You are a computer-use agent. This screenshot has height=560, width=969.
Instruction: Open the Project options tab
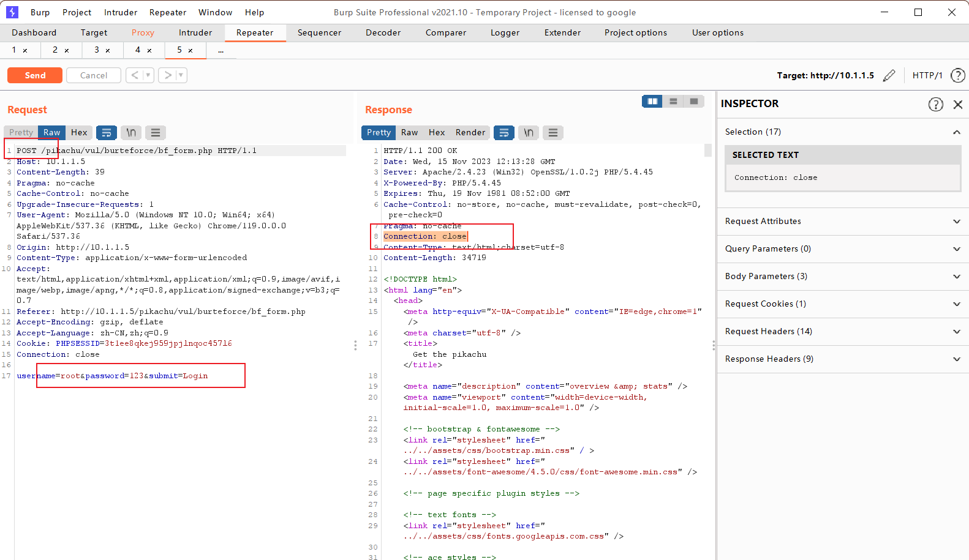point(636,33)
